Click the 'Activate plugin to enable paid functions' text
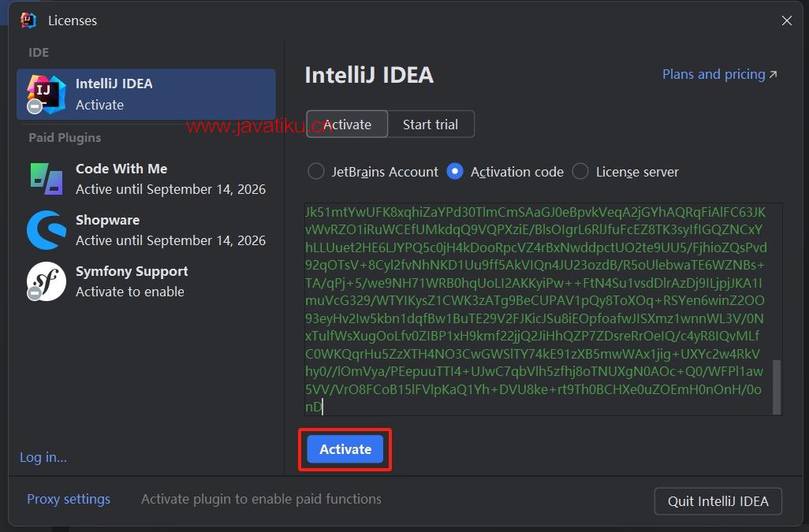Viewport: 809px width, 532px height. click(261, 499)
